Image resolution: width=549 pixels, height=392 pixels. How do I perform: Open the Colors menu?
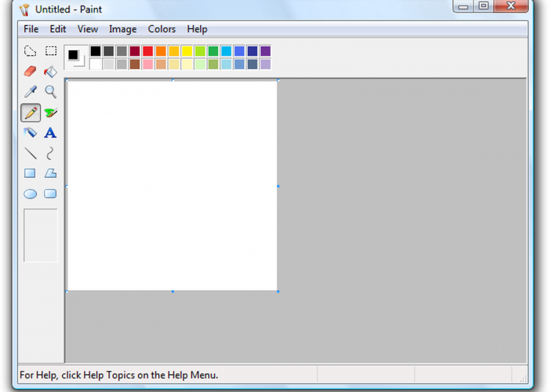(x=162, y=29)
